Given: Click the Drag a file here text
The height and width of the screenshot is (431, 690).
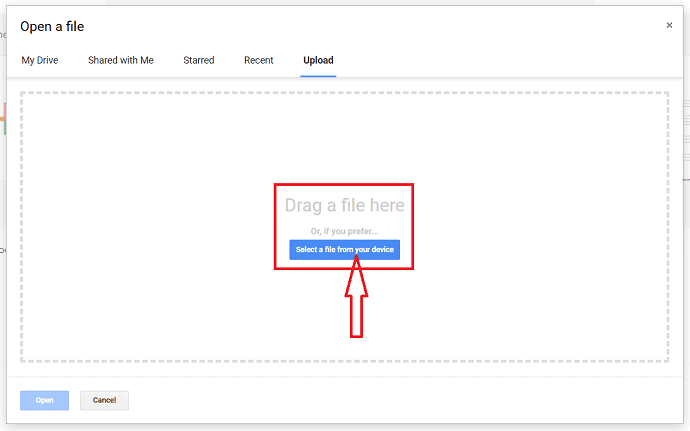Looking at the screenshot, I should point(345,205).
